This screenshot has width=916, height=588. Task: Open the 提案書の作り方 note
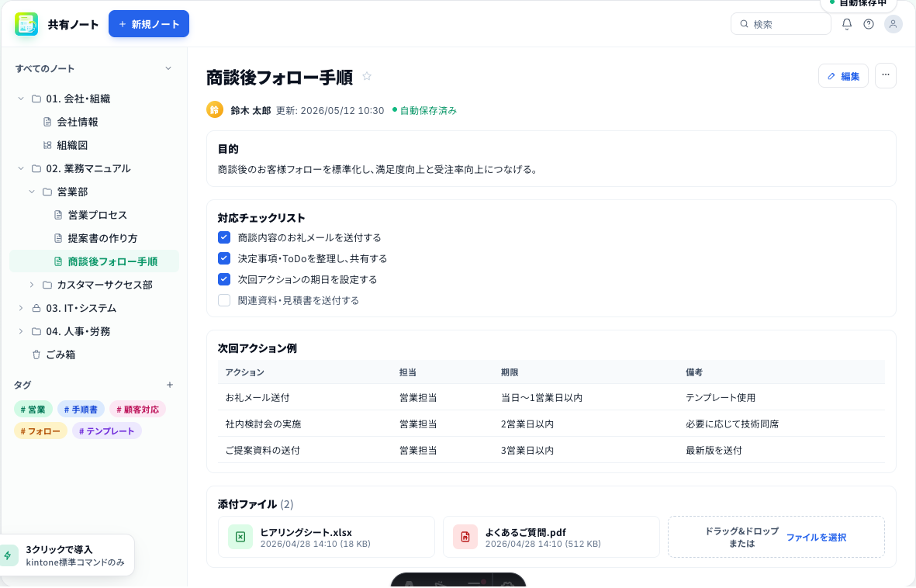(102, 238)
